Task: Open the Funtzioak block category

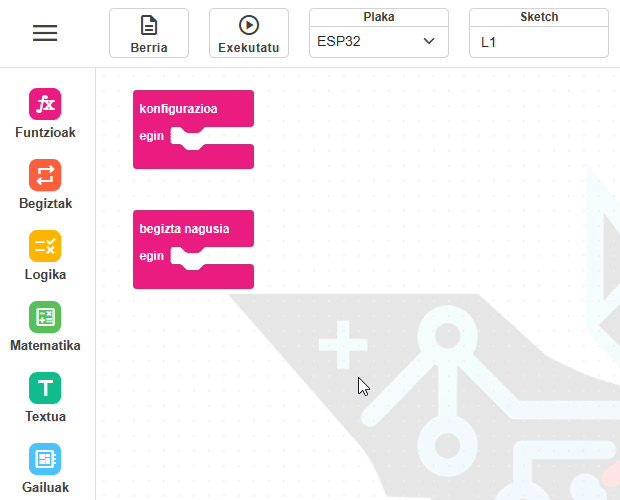Action: click(45, 113)
